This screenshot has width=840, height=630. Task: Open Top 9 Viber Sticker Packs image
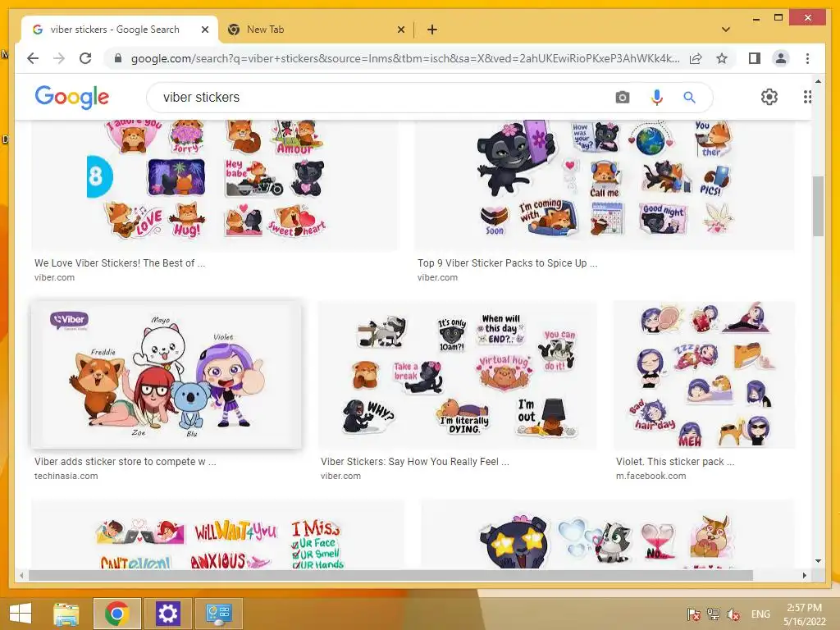[x=605, y=185]
